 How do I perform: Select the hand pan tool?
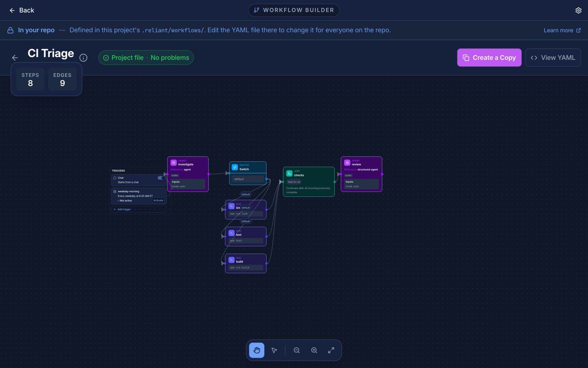pyautogui.click(x=257, y=350)
